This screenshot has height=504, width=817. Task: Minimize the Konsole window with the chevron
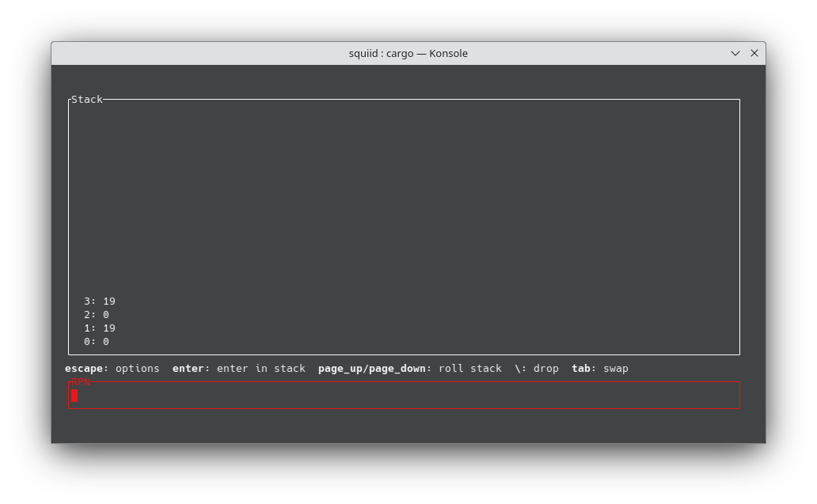coord(735,53)
